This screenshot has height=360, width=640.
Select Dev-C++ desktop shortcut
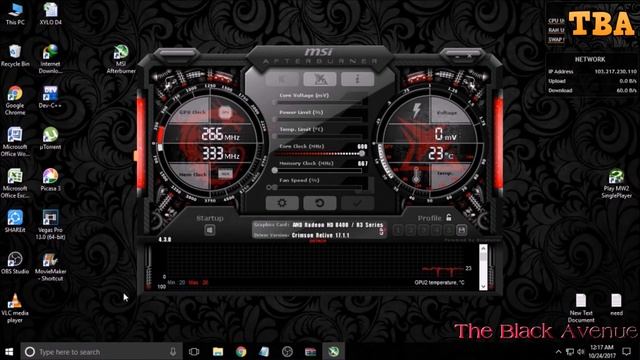[51, 97]
